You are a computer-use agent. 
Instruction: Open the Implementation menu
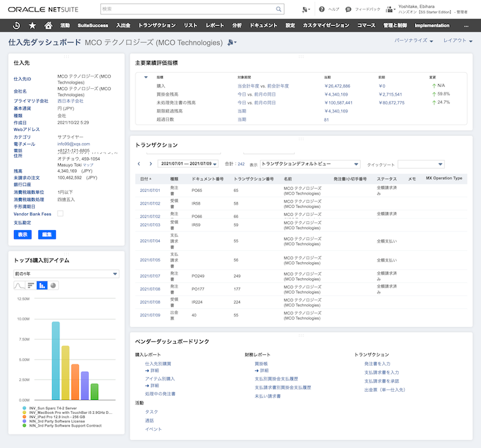pos(432,25)
